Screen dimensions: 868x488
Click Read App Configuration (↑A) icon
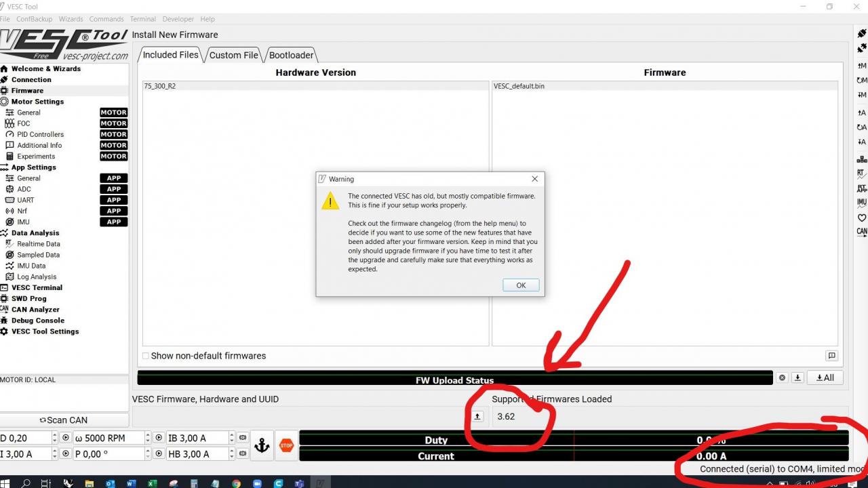(862, 113)
